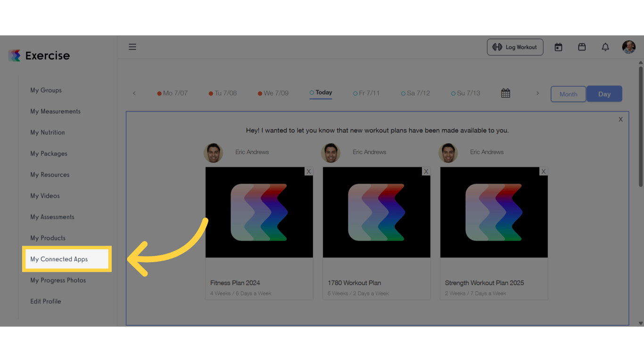Click the profile avatar in the top bar
Screen dimensions: 644x362
pyautogui.click(x=629, y=47)
